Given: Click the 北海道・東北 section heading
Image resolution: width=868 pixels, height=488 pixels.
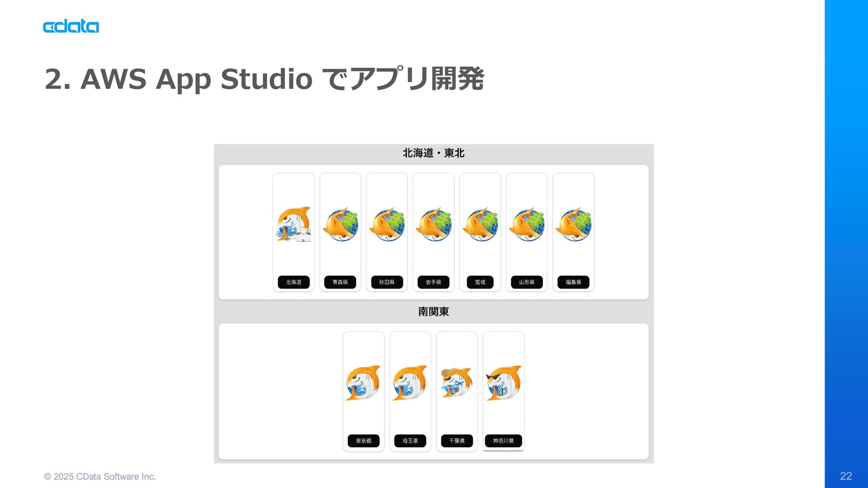Looking at the screenshot, I should pos(434,153).
